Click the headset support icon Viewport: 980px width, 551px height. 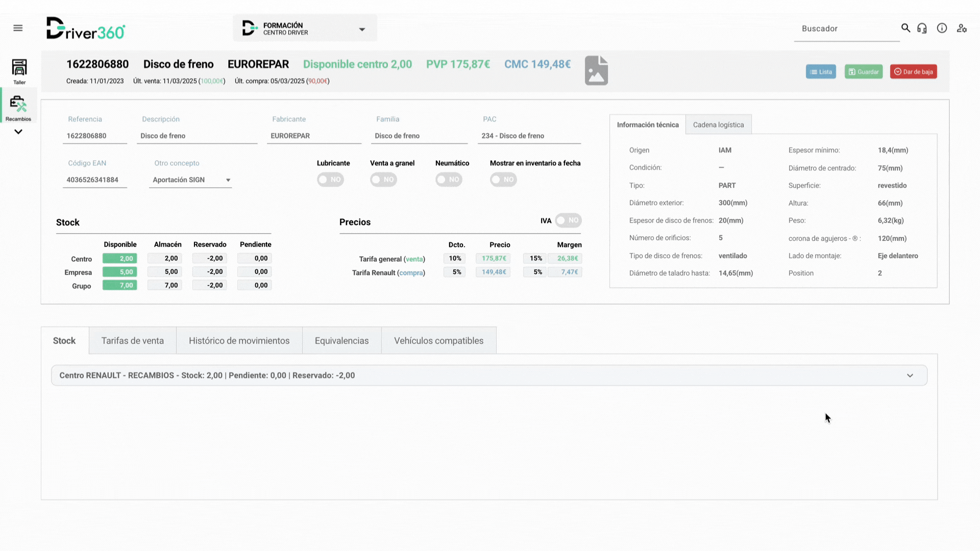[922, 28]
